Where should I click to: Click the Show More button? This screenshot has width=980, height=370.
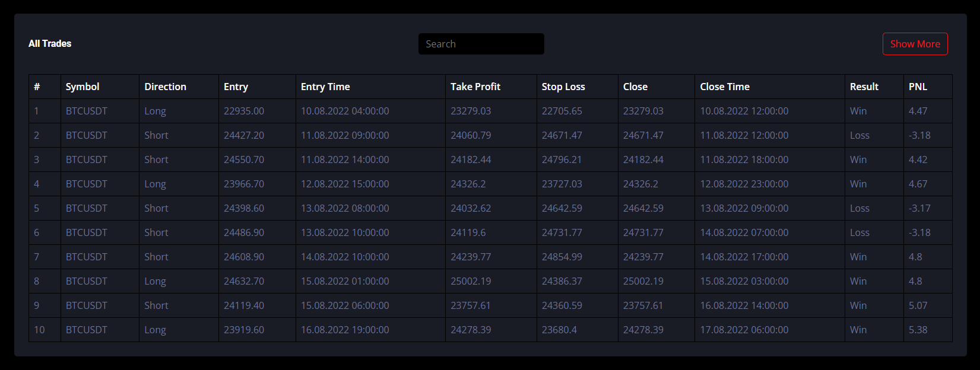(915, 44)
